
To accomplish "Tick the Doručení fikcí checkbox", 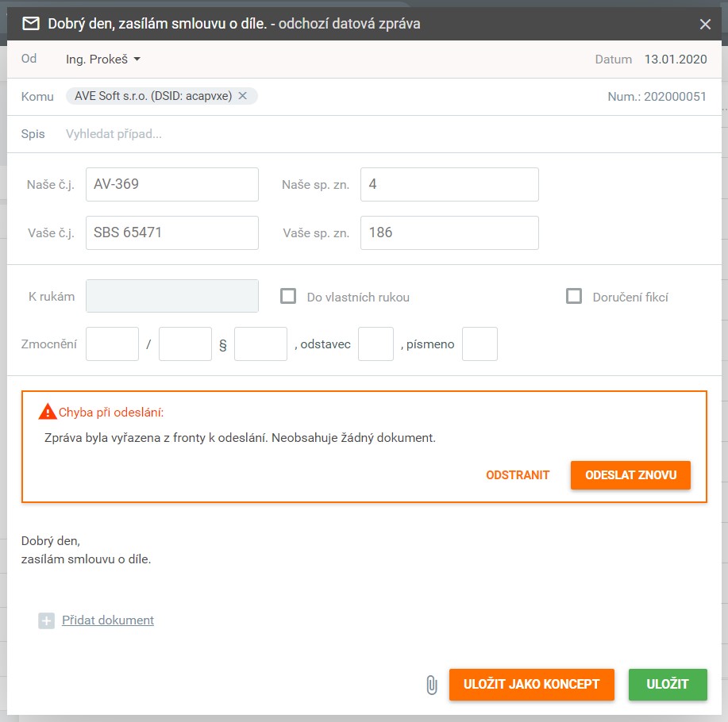I will [x=573, y=297].
